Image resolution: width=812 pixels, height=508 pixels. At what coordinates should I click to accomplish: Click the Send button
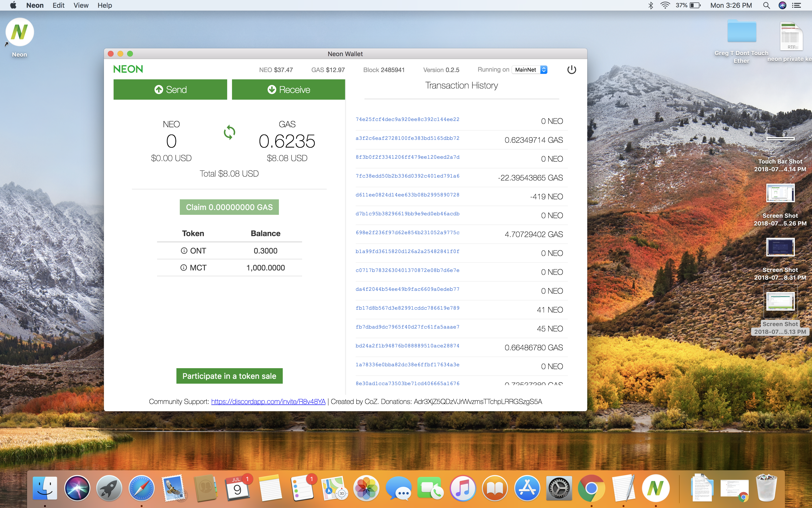170,89
